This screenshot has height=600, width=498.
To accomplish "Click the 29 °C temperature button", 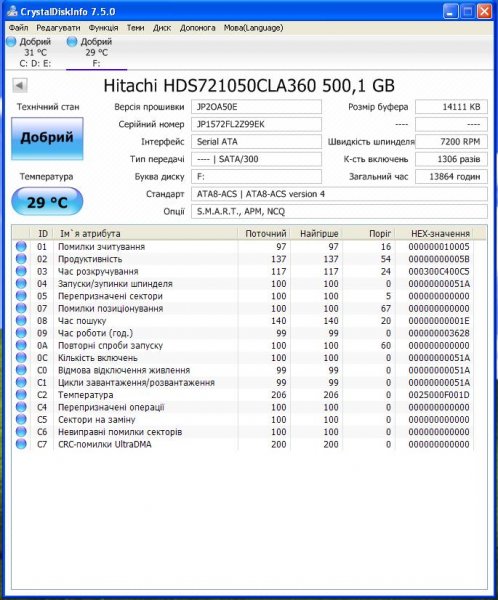I will click(47, 202).
